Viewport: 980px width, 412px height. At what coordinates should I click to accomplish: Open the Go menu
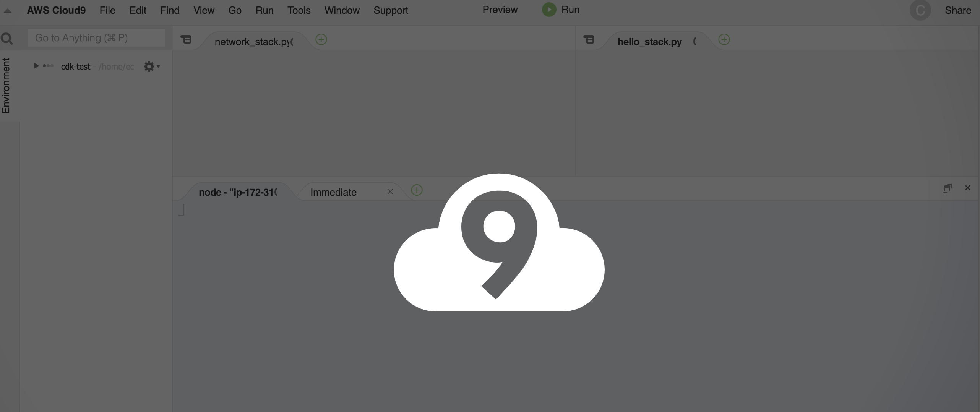(235, 10)
